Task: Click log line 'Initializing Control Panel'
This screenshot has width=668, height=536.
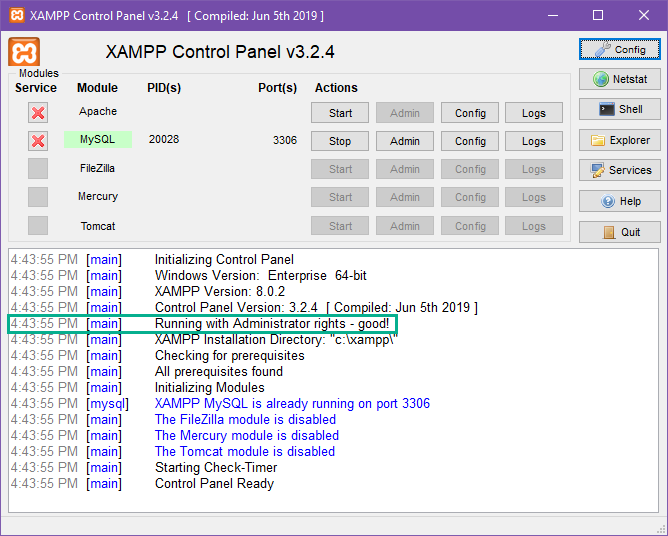Action: pos(224,259)
